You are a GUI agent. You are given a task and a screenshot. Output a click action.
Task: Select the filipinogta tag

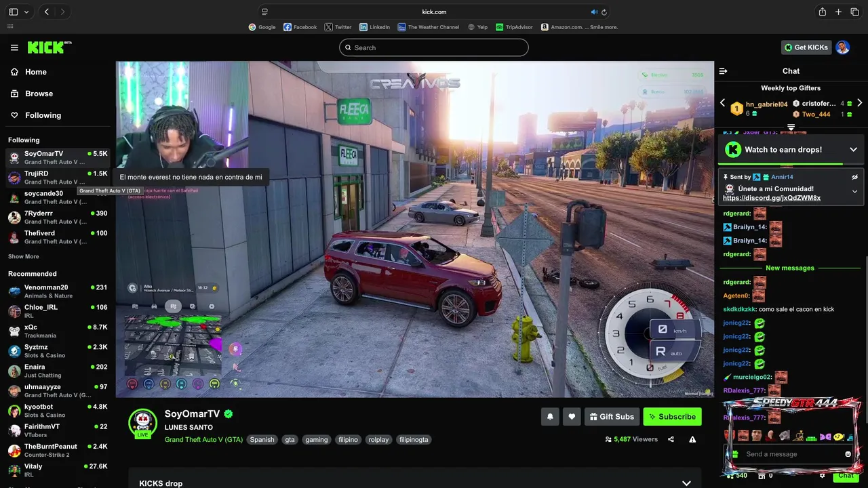click(414, 439)
